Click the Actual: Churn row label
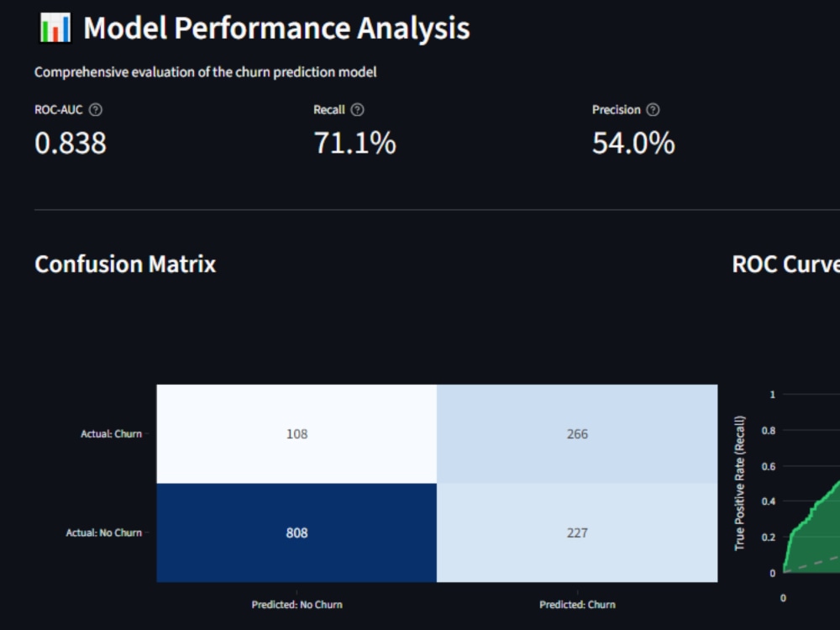Viewport: 840px width, 630px height. pyautogui.click(x=112, y=434)
